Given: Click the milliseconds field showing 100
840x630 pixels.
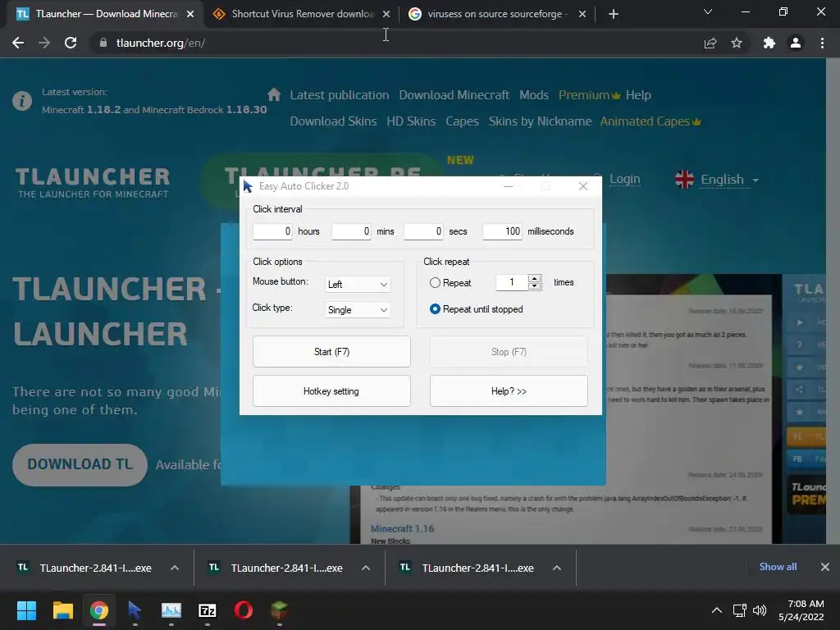Looking at the screenshot, I should pyautogui.click(x=502, y=231).
